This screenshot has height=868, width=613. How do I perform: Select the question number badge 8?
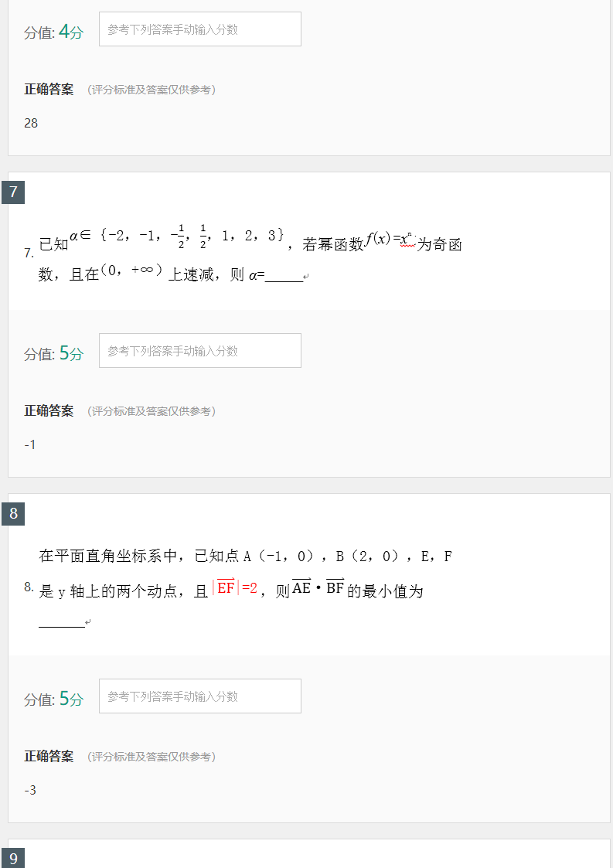(13, 513)
